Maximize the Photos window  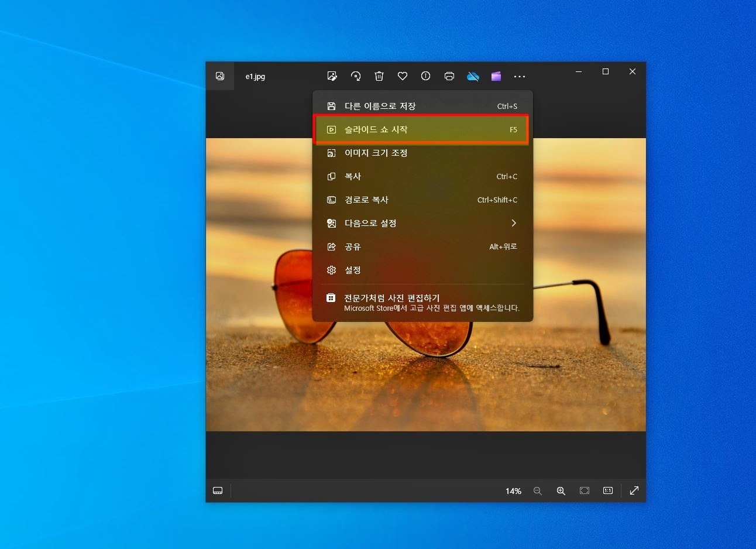pos(606,71)
